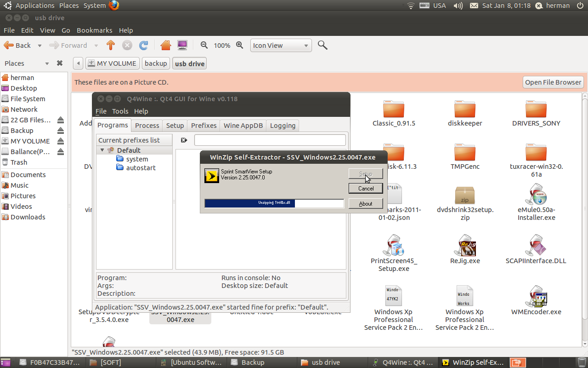Open the View menu in the file browser

tap(47, 30)
